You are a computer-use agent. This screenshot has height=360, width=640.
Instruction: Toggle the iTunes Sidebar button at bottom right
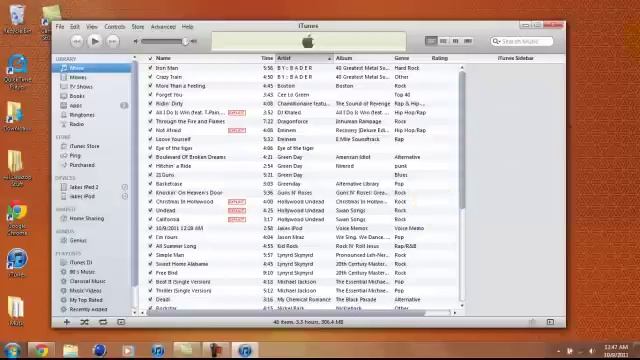tap(550, 322)
